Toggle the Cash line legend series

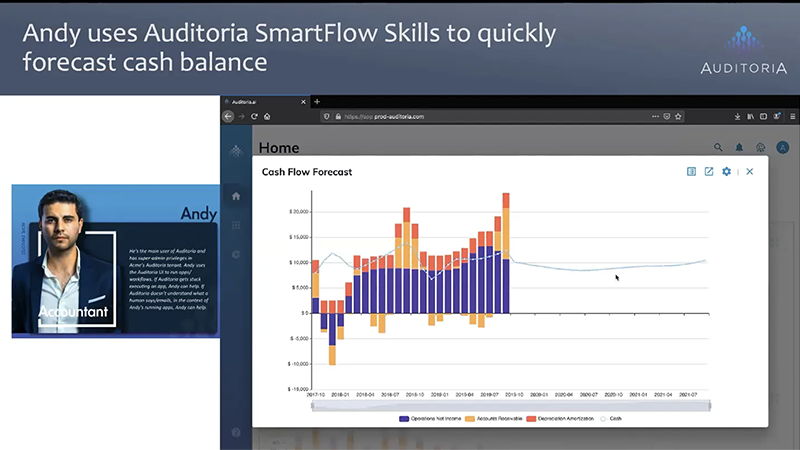[611, 418]
